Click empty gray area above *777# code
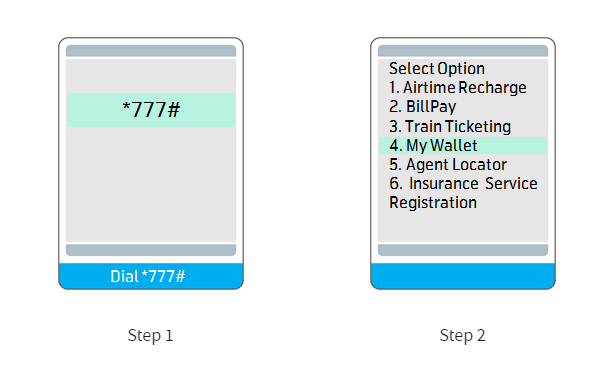Image resolution: width=599 pixels, height=375 pixels. click(151, 76)
